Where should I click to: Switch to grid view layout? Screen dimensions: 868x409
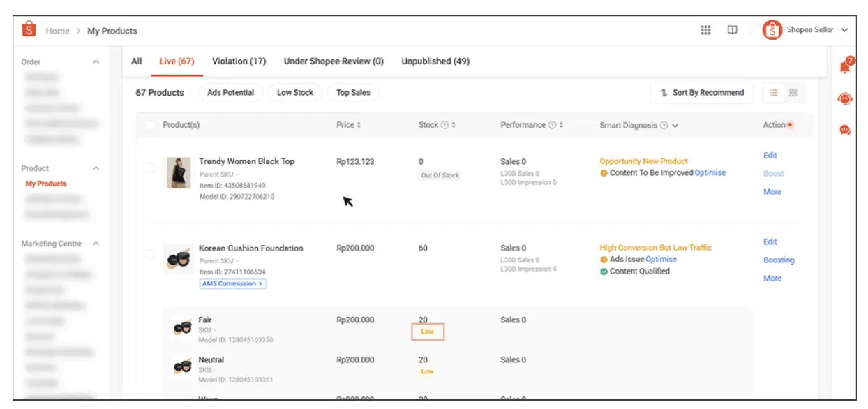[793, 93]
